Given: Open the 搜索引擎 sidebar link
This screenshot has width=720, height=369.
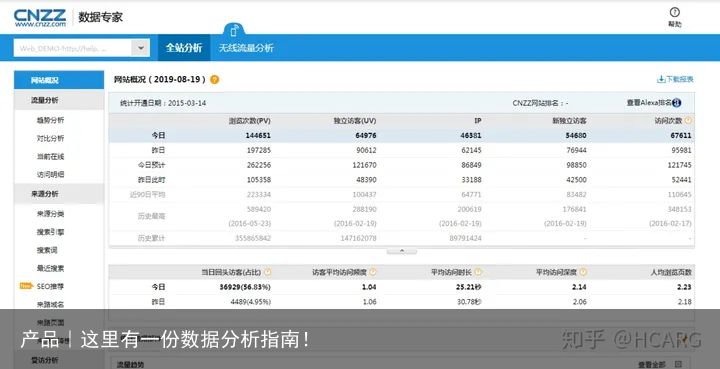Looking at the screenshot, I should click(x=51, y=232).
